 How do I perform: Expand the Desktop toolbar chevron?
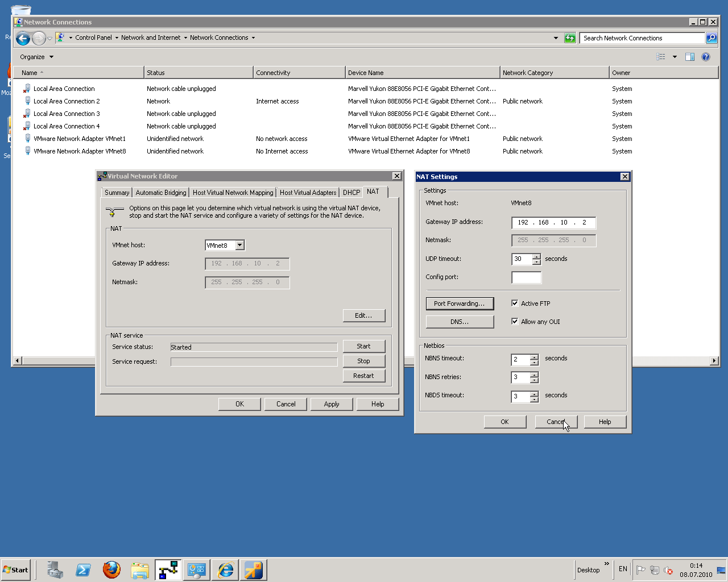pos(607,564)
